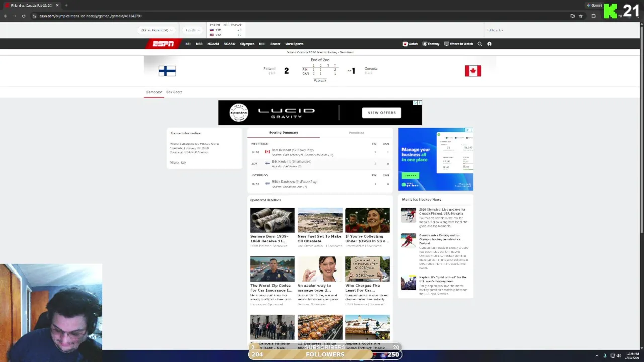Open Who Charges The Least For Car ad
Viewport: 644px width, 362px height.
(367, 281)
